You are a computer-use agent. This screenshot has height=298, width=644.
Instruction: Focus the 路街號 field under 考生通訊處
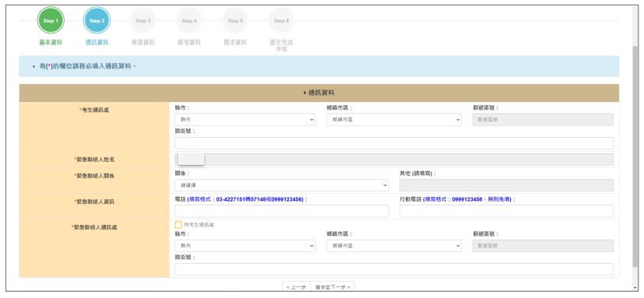pos(394,143)
